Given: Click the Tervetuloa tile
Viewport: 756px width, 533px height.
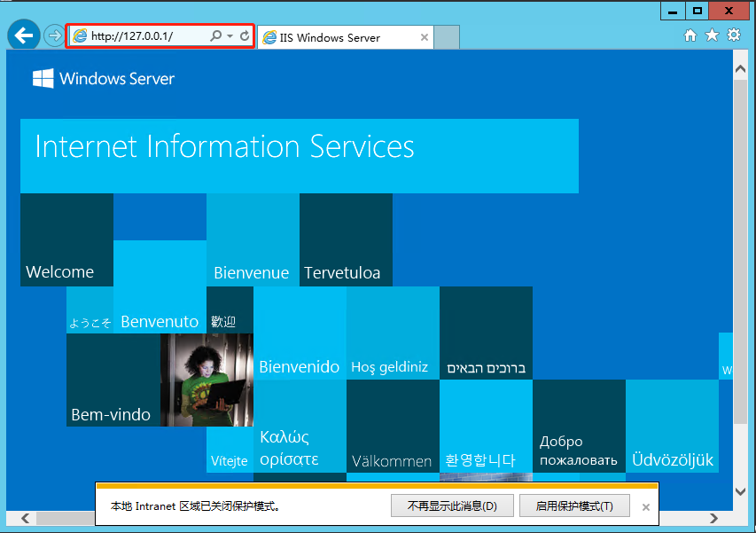Looking at the screenshot, I should pyautogui.click(x=346, y=239).
